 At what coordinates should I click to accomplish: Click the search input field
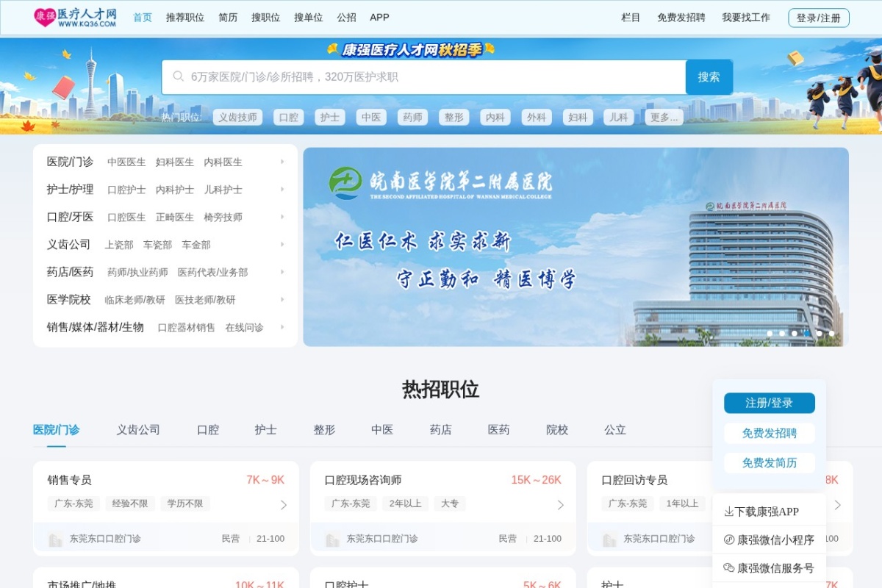[x=424, y=77]
